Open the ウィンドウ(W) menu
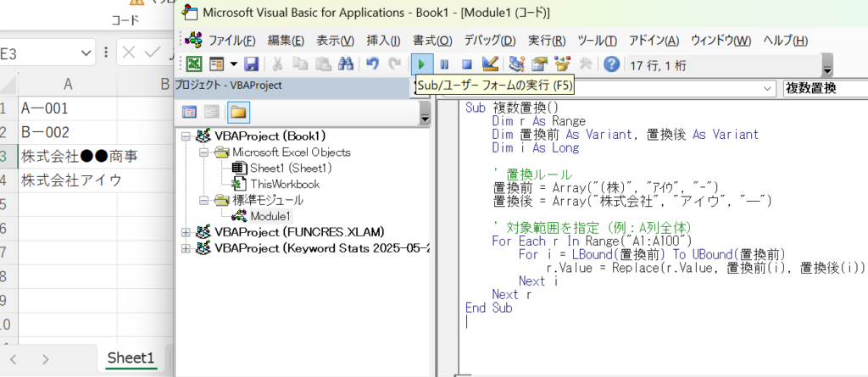The image size is (868, 377). point(721,41)
